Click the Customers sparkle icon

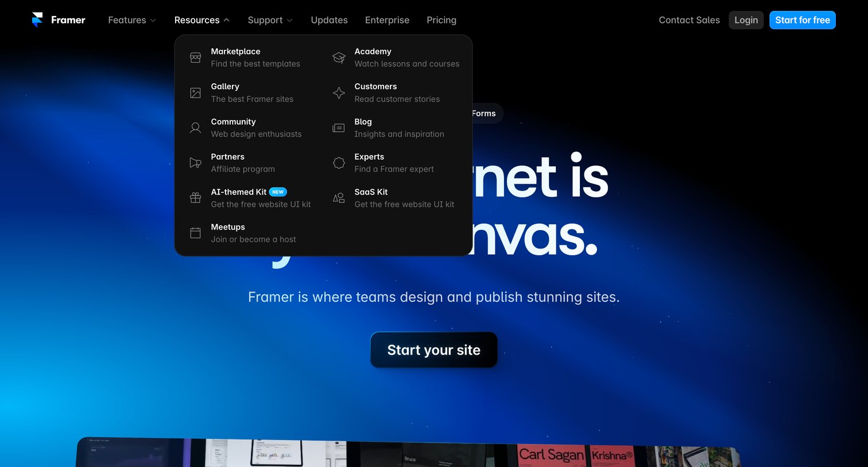339,93
